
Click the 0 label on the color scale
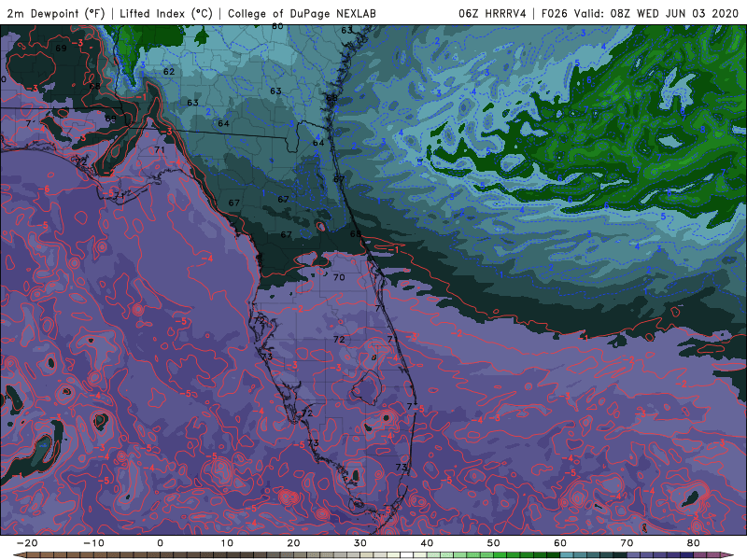point(160,543)
